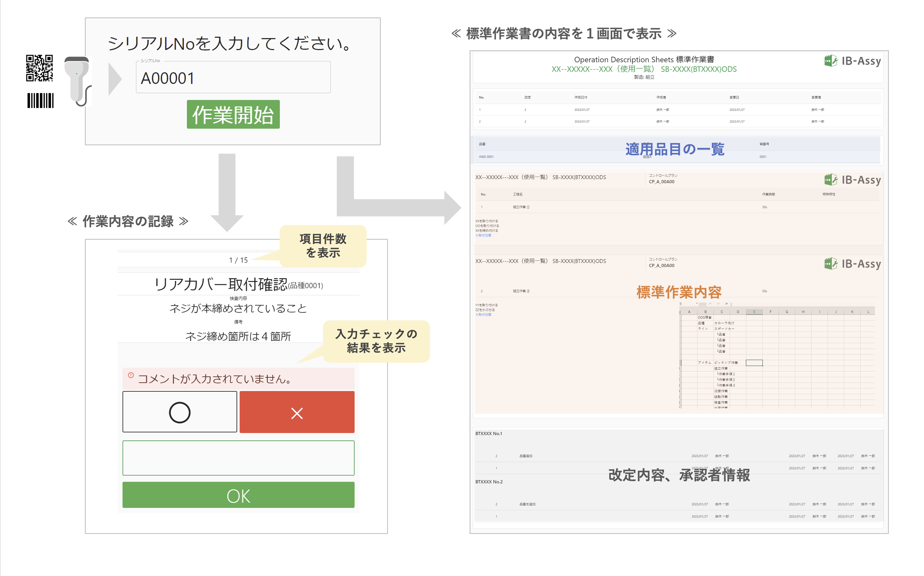This screenshot has height=576, width=924.
Task: Click the Operation Description Sheets 標準作業書 heading
Action: (x=644, y=59)
